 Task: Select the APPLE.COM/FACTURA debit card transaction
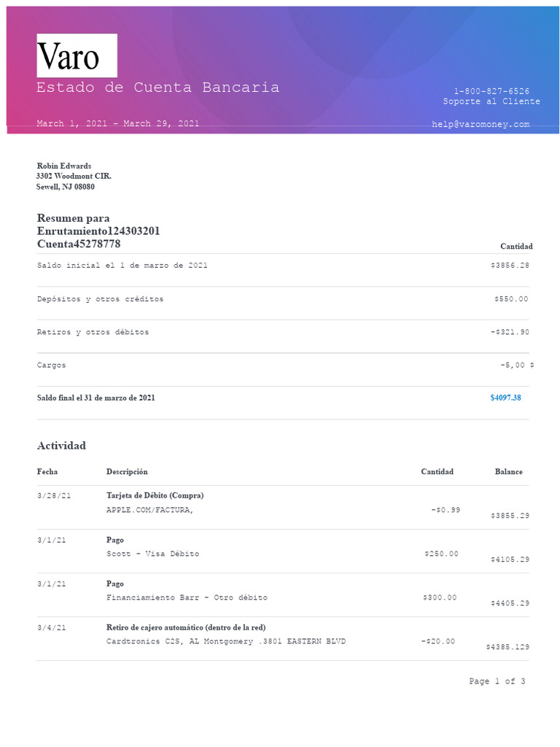click(x=283, y=508)
